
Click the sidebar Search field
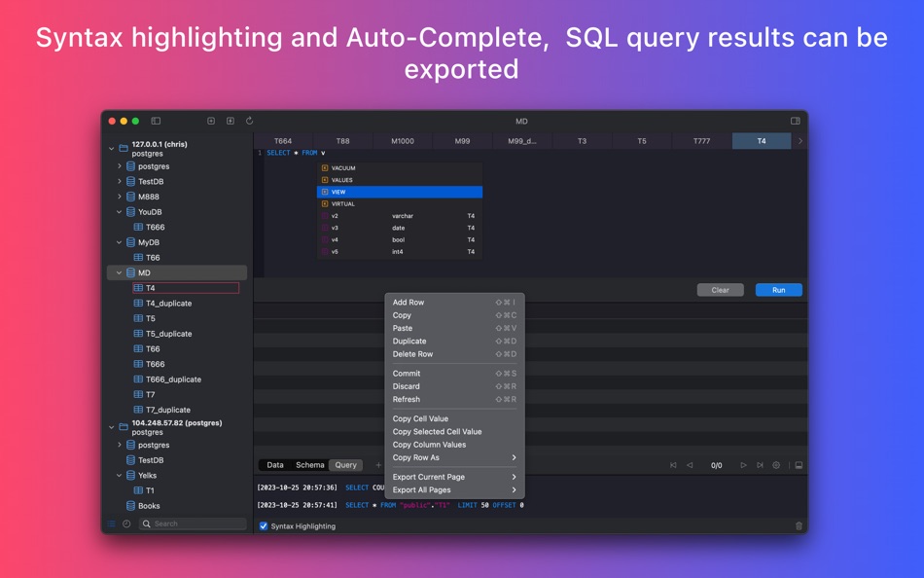click(x=194, y=524)
